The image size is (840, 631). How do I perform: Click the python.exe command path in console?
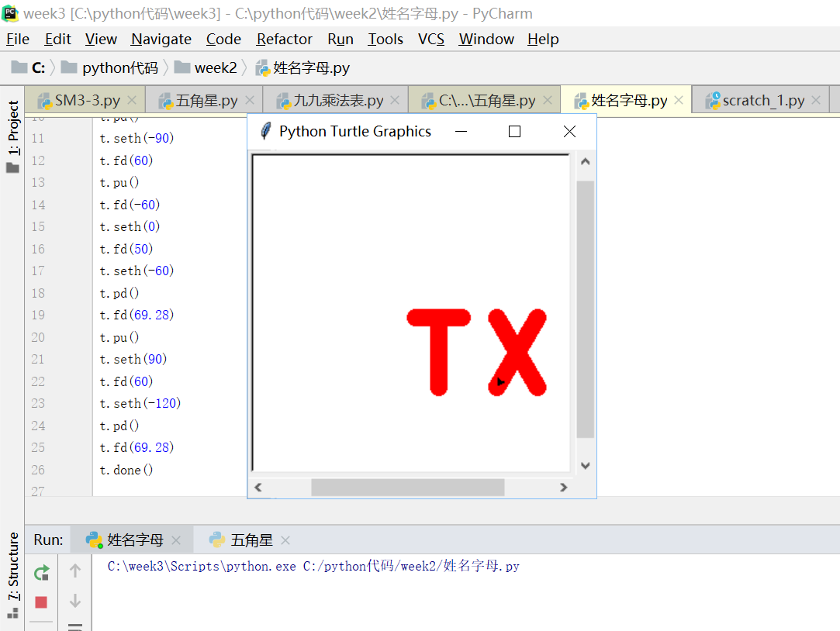point(313,566)
